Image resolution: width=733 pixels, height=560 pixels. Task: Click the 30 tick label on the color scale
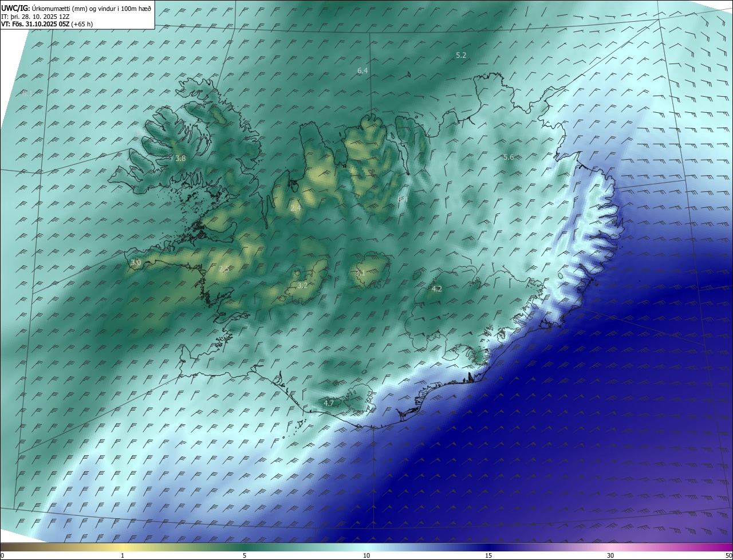tap(610, 555)
